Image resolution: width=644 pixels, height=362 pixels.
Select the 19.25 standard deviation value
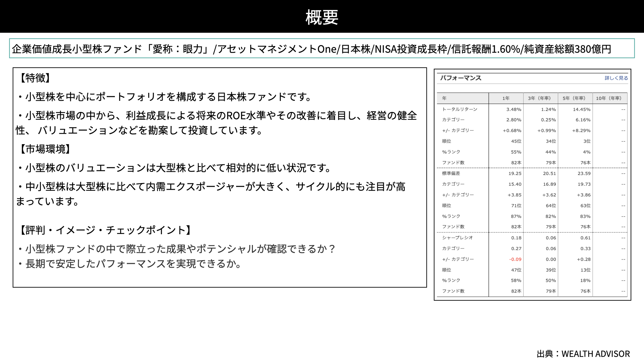(515, 173)
